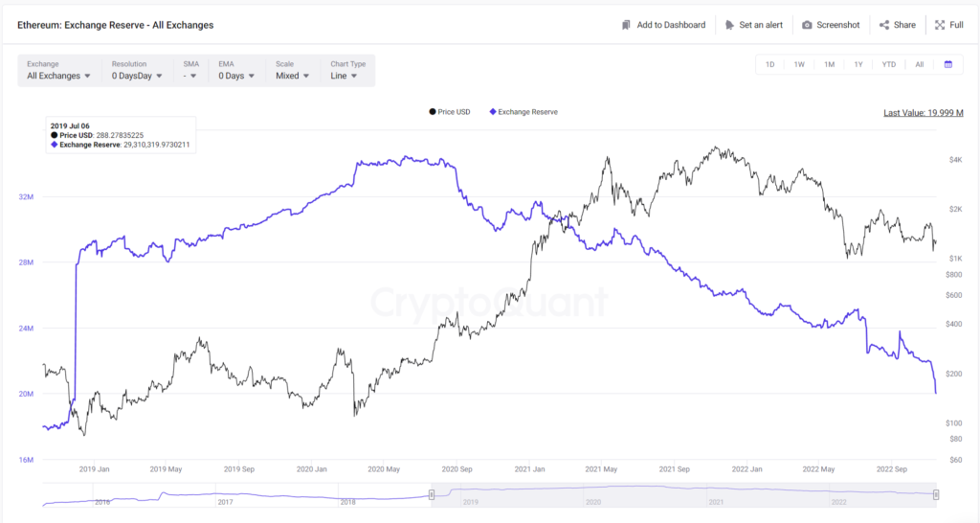Click the right handle of the range slider
The height and width of the screenshot is (523, 980).
click(x=936, y=494)
